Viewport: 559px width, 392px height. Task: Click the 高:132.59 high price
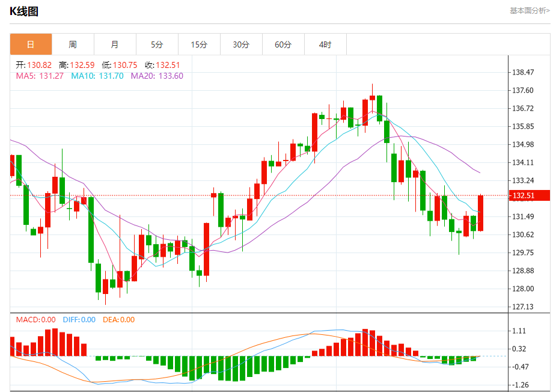[77, 65]
